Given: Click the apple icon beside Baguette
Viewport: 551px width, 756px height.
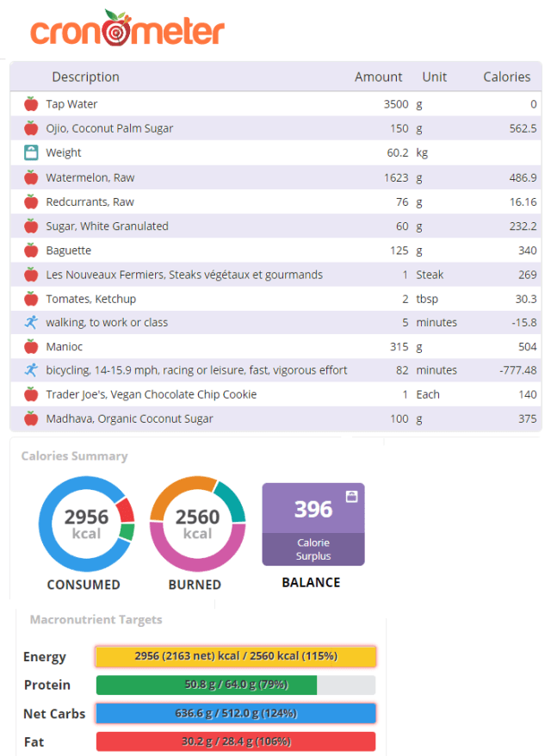Looking at the screenshot, I should 31,251.
